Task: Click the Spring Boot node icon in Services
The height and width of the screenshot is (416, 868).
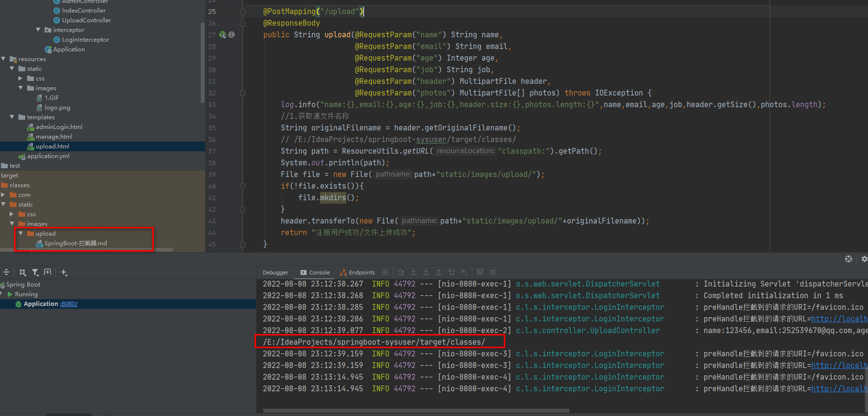Action: (2, 285)
